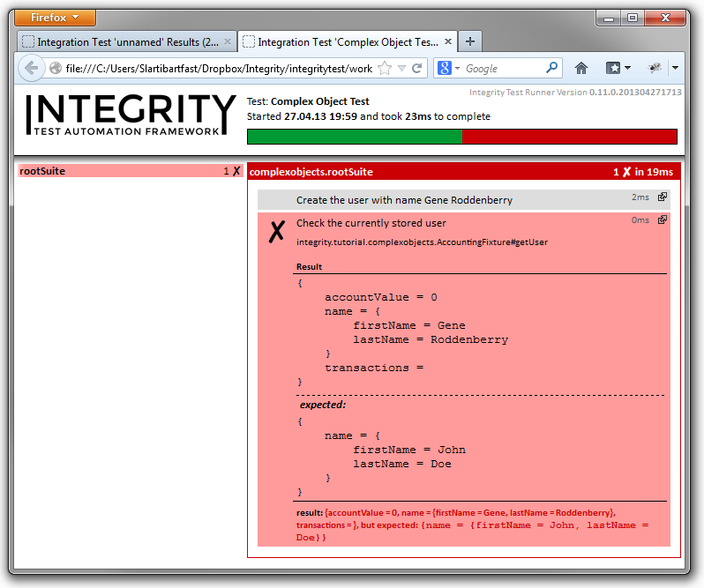This screenshot has height=588, width=704.
Task: Open the Google search engine dropdown
Action: click(449, 68)
